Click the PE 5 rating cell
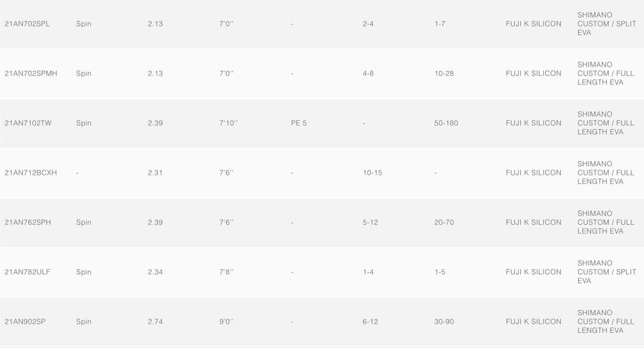The width and height of the screenshot is (644, 348). 299,123
